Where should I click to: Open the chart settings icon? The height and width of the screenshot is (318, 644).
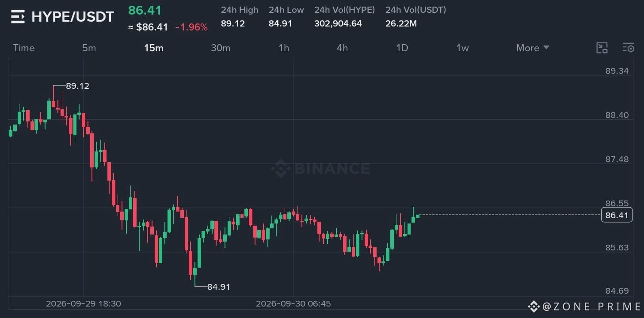[x=628, y=48]
